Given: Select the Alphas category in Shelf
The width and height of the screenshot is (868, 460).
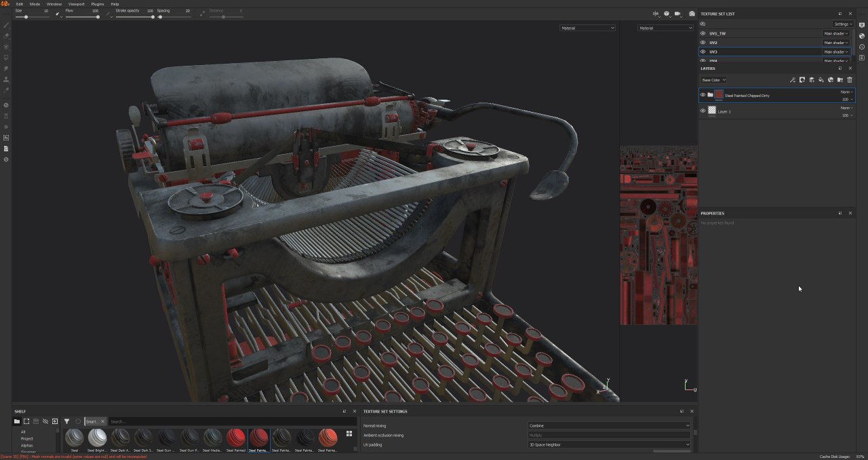Looking at the screenshot, I should (x=27, y=446).
